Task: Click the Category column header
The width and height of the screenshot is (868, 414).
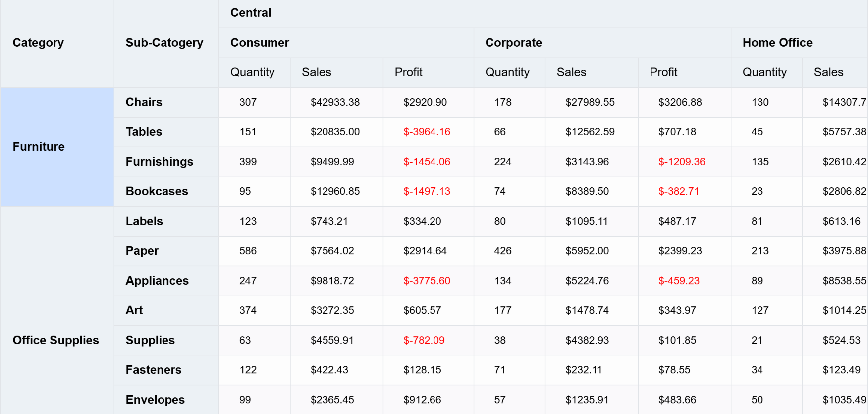Action: (x=38, y=43)
